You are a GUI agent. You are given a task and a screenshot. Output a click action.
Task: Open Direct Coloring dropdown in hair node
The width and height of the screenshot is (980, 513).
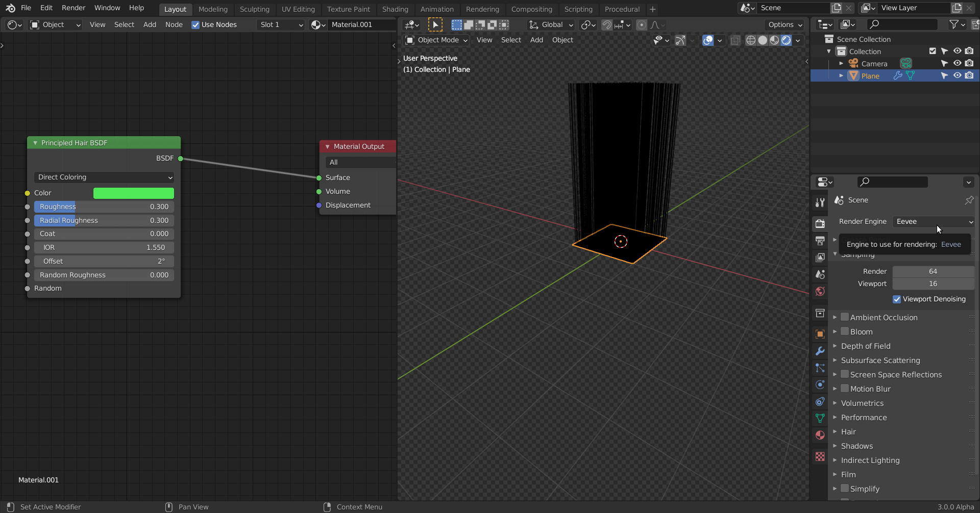tap(104, 177)
